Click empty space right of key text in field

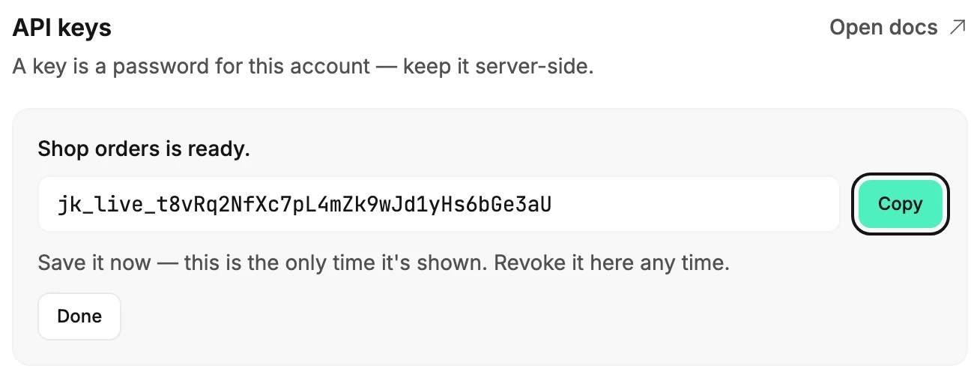tap(695, 204)
